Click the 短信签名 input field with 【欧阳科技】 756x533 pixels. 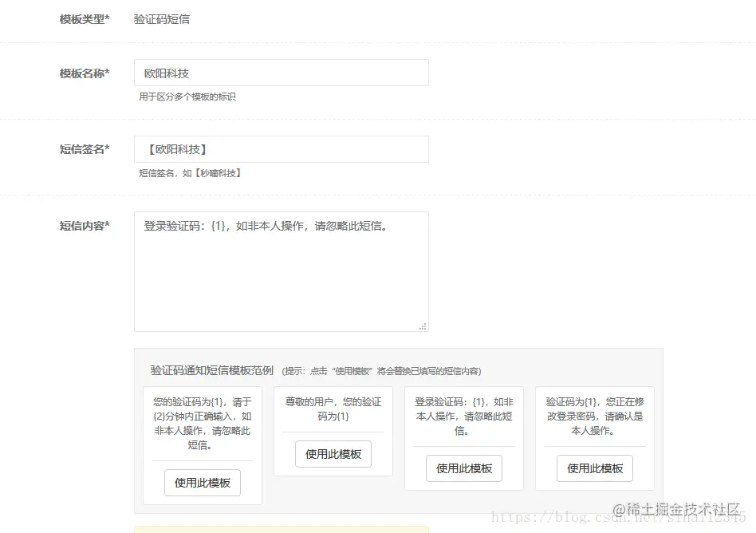point(281,149)
